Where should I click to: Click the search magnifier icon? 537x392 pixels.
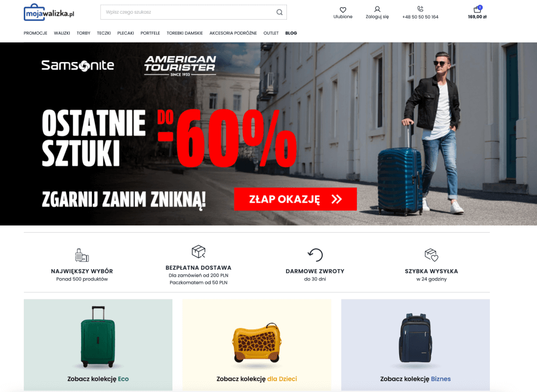coord(279,13)
